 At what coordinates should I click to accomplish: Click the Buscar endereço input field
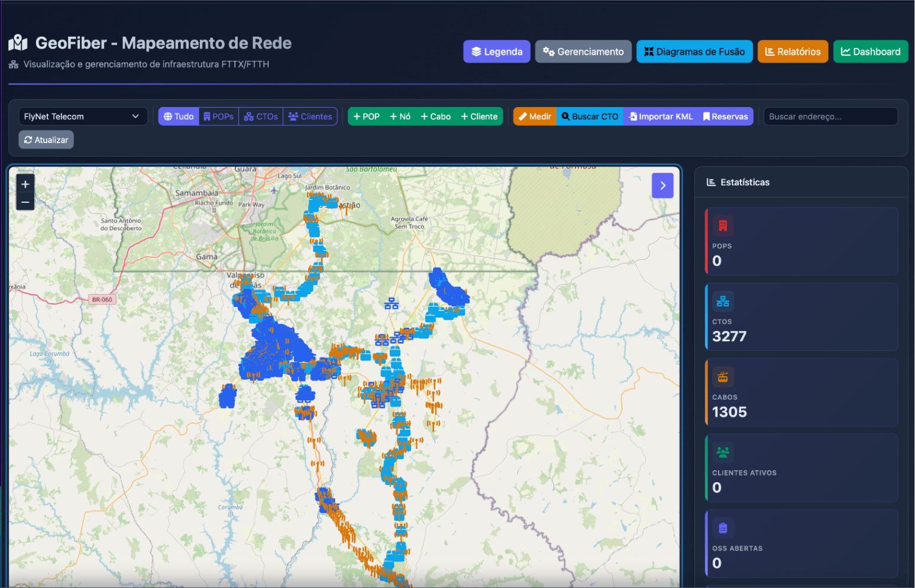(x=830, y=116)
